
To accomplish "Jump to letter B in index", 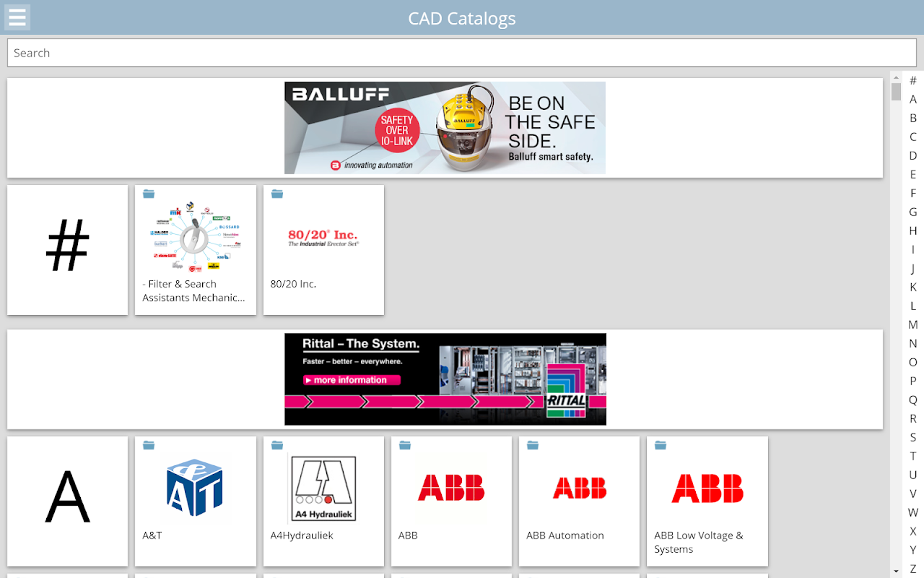I will point(913,118).
